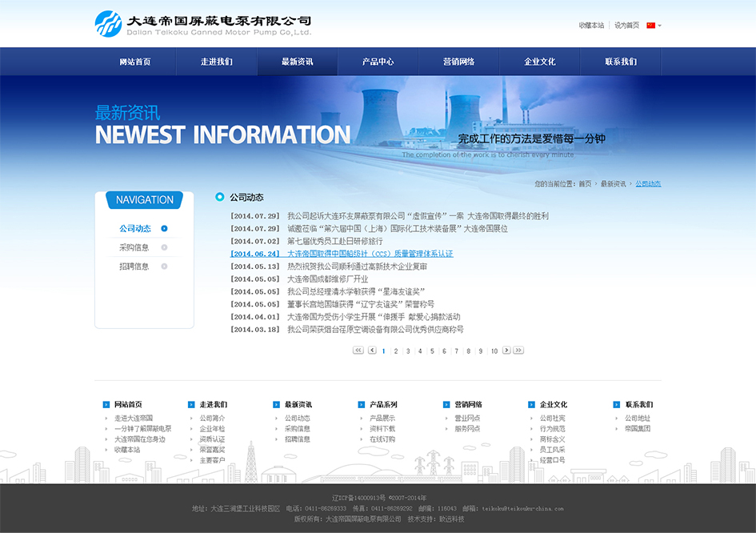The image size is (756, 533).
Task: Open 联系我们 in the main menu
Action: point(621,62)
